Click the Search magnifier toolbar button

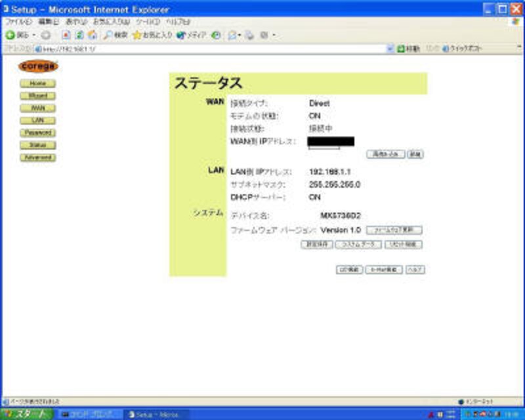pos(115,35)
